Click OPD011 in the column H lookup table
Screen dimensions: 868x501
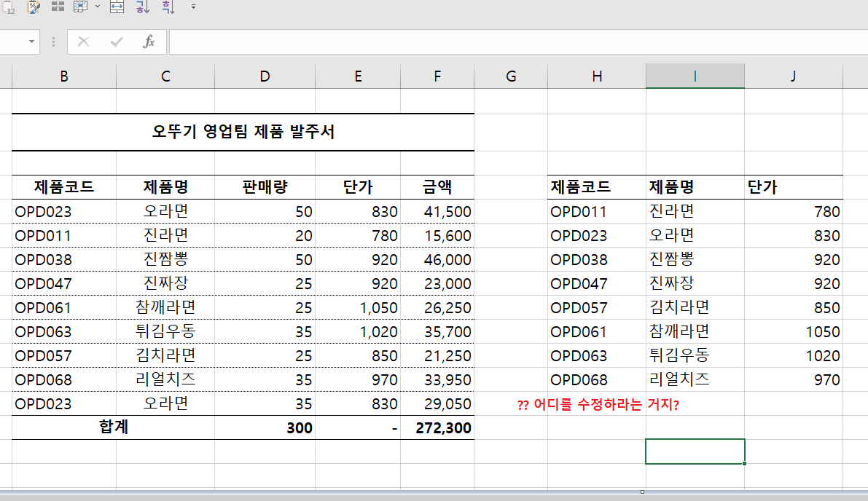click(x=597, y=211)
